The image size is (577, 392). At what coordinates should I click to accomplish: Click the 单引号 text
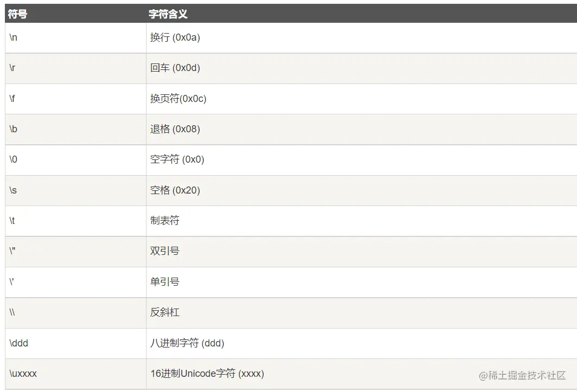coord(164,282)
